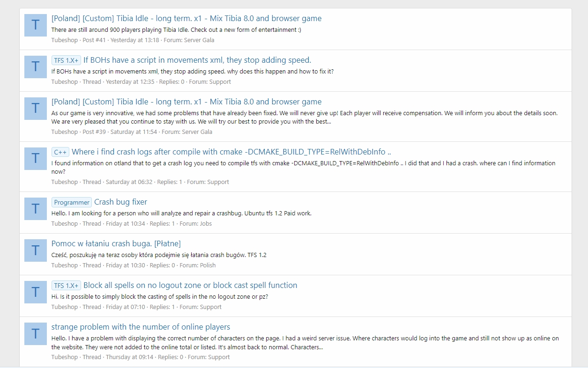The width and height of the screenshot is (588, 368).
Task: Open the avatar beside the Post #39 result
Action: (36, 109)
